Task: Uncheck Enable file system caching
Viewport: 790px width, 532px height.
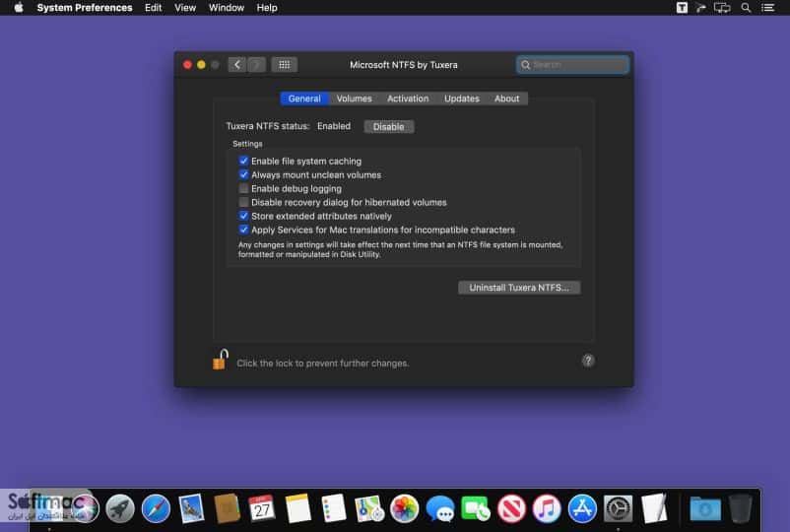Action: tap(244, 161)
